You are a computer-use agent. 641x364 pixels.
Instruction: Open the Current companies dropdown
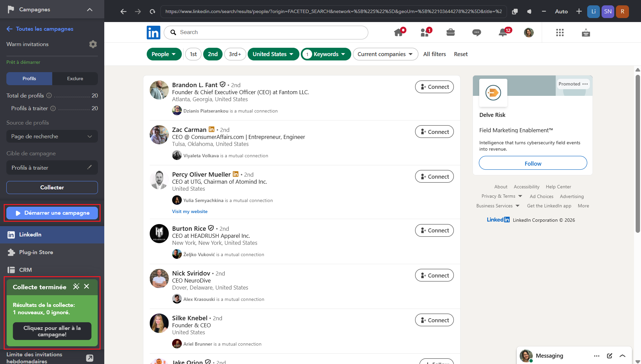[385, 54]
